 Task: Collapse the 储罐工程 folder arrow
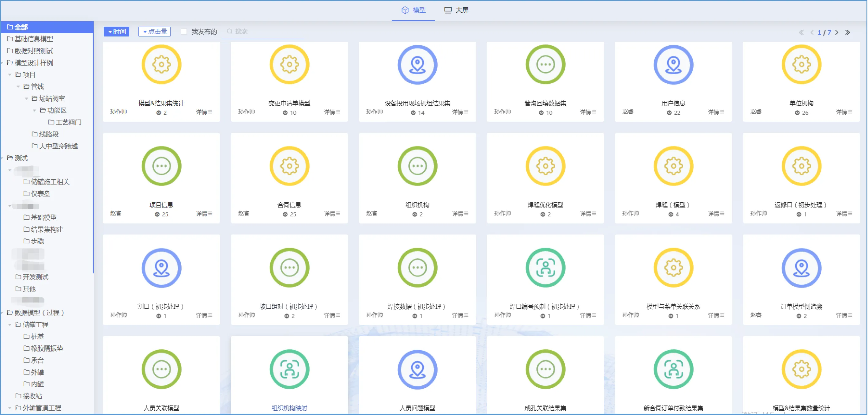[x=10, y=325]
